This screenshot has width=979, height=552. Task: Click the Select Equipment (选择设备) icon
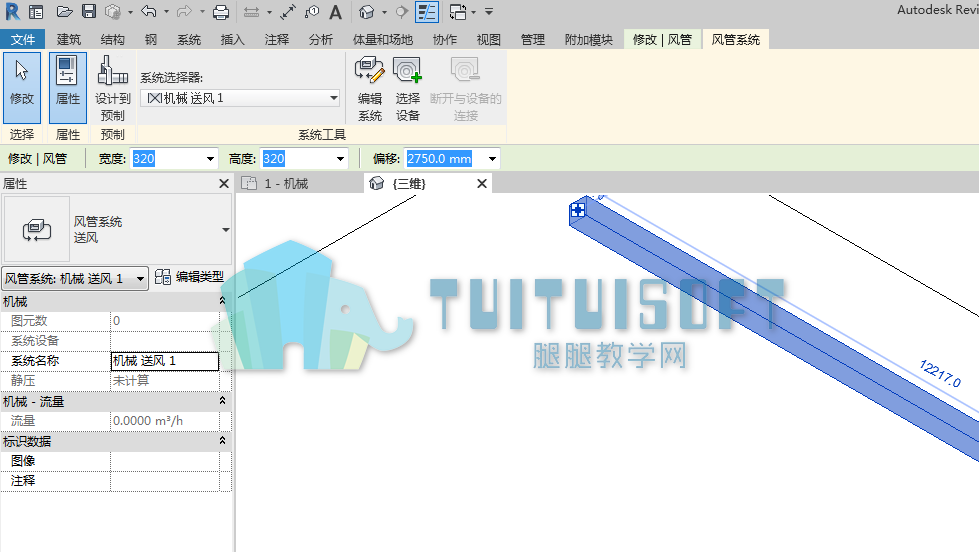pyautogui.click(x=408, y=88)
